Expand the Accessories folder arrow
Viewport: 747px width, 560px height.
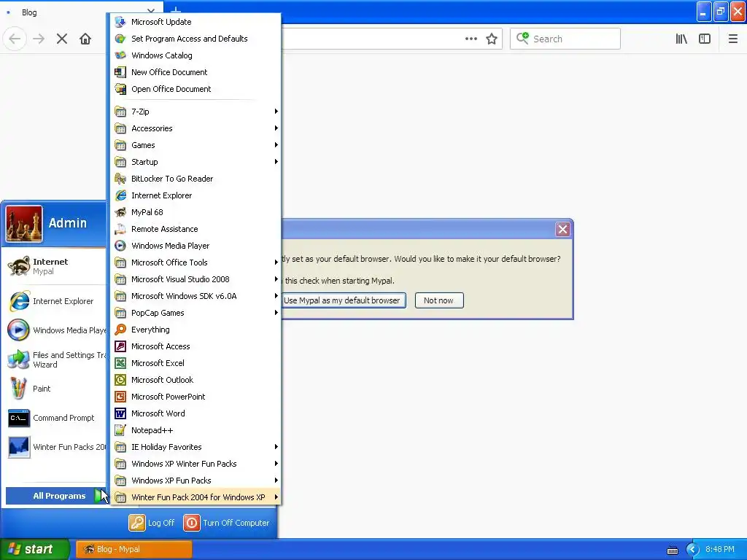click(276, 128)
